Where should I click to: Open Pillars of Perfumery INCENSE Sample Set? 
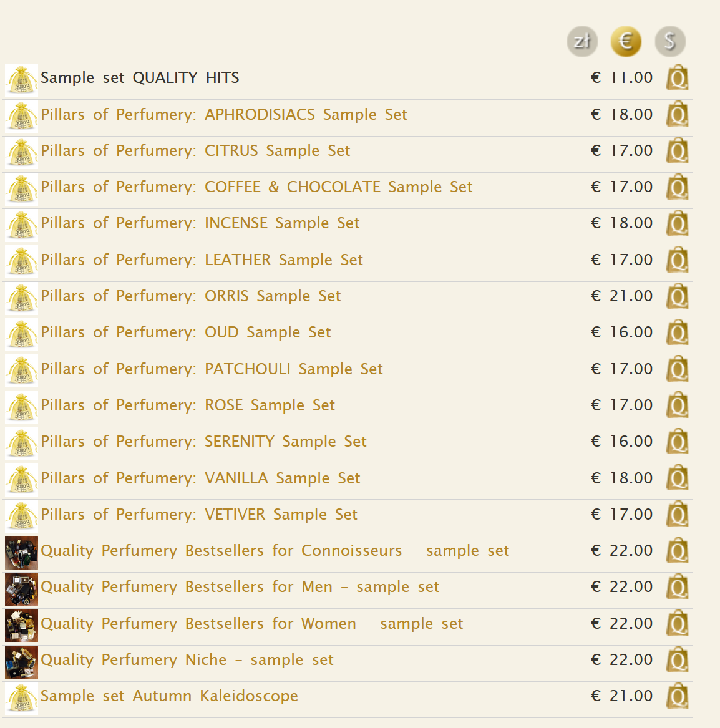pyautogui.click(x=200, y=223)
